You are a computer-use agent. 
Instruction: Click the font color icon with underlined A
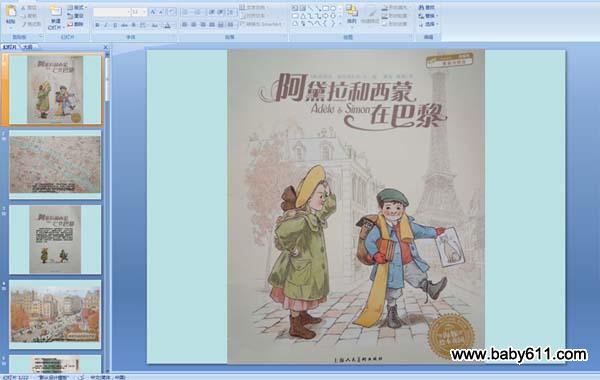[167, 25]
